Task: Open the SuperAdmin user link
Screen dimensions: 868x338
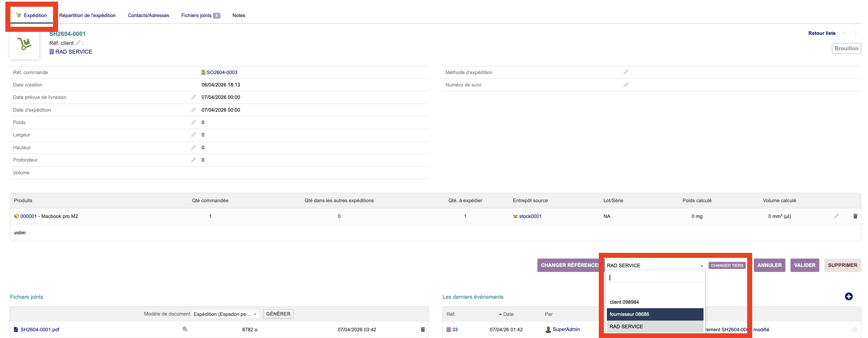Action: 566,329
